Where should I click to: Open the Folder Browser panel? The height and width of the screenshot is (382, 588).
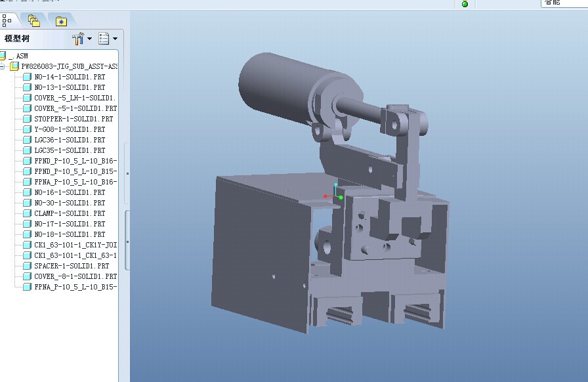33,20
